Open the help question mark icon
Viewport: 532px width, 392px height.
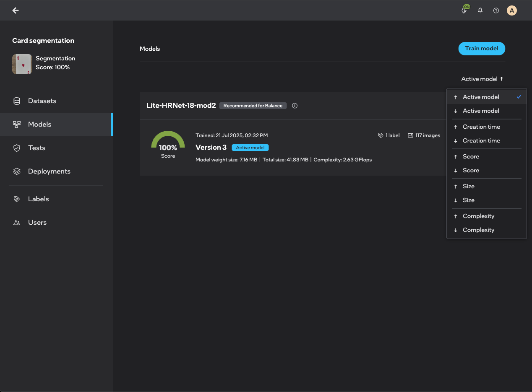coord(496,10)
